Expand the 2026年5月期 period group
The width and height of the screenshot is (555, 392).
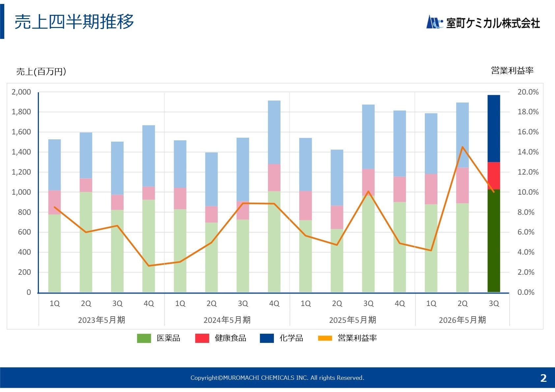click(463, 320)
